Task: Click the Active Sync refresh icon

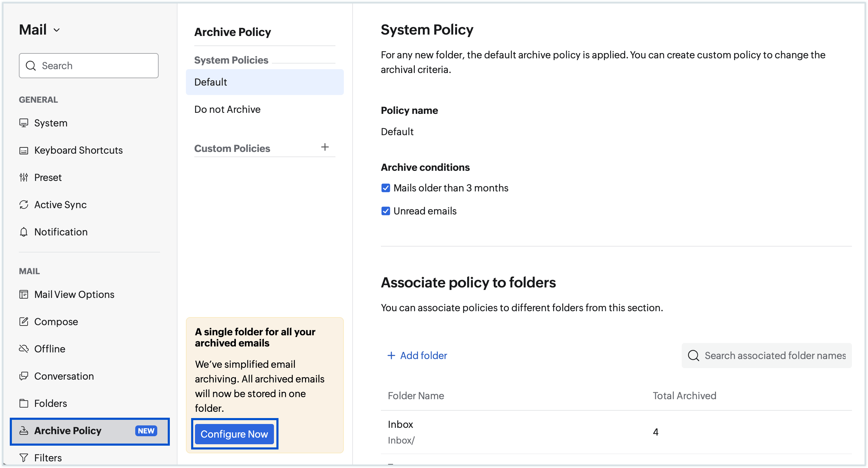Action: [24, 205]
